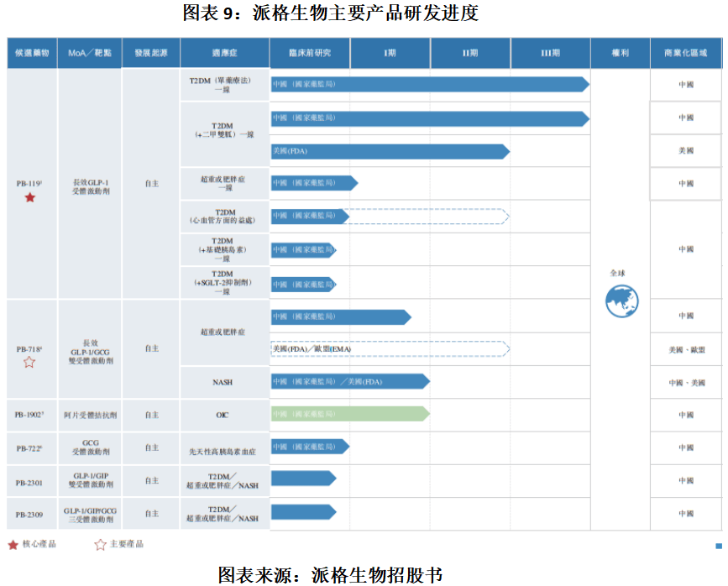The height and width of the screenshot is (586, 728).
Task: Select the I期 phase header
Action: tap(390, 53)
